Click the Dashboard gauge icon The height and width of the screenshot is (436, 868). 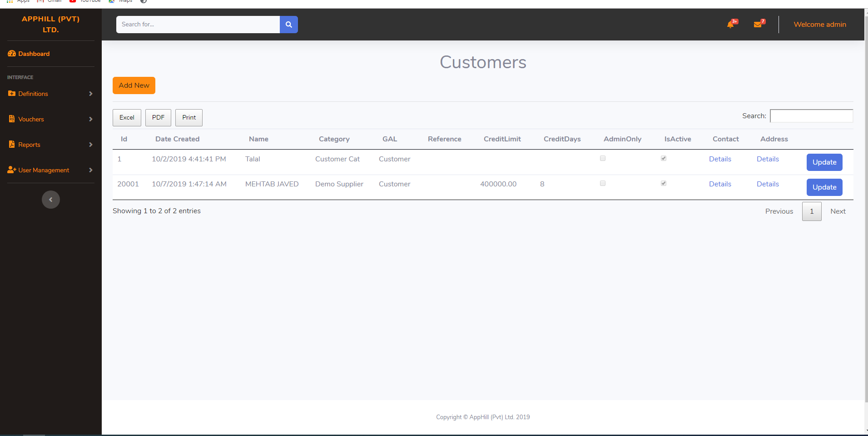pos(12,54)
